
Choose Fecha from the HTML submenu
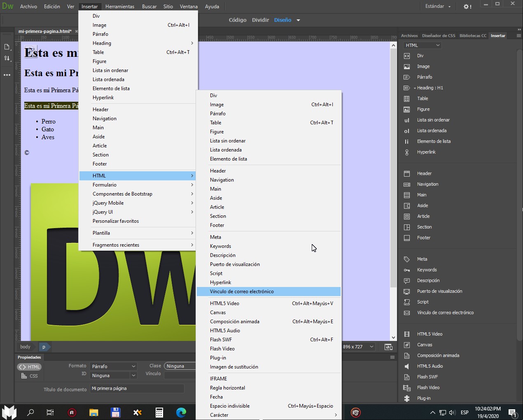point(269,397)
